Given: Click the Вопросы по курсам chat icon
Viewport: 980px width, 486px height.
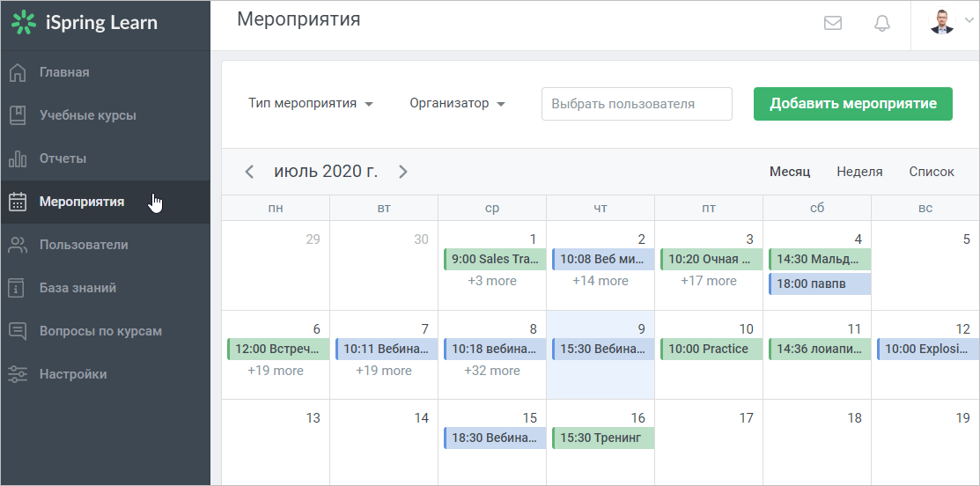Looking at the screenshot, I should 18,331.
